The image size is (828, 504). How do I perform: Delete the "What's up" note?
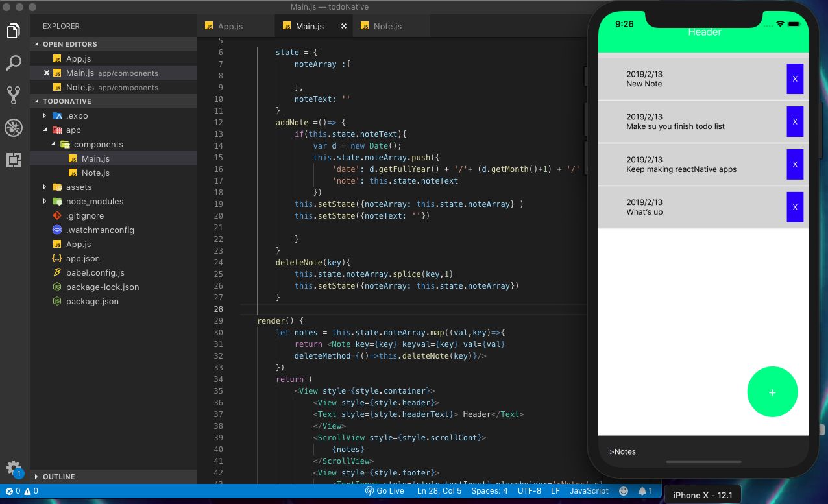(795, 207)
